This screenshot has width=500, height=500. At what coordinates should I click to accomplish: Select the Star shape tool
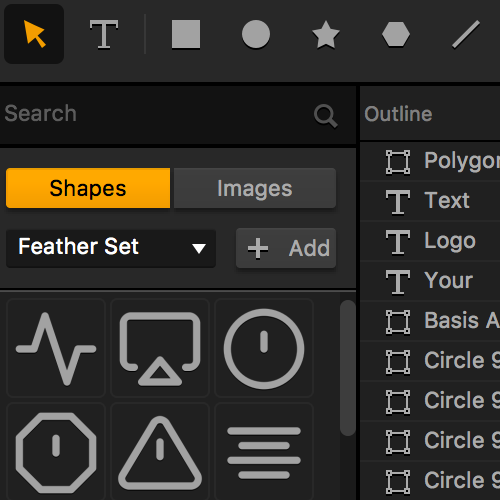coord(326,34)
